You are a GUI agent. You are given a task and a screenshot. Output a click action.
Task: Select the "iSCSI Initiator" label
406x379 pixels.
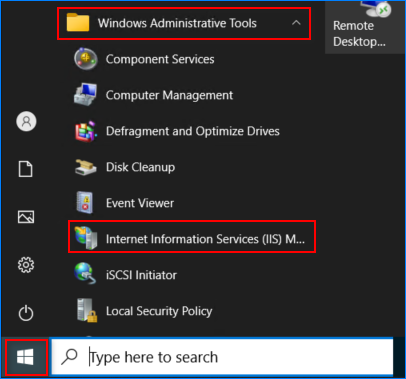141,275
